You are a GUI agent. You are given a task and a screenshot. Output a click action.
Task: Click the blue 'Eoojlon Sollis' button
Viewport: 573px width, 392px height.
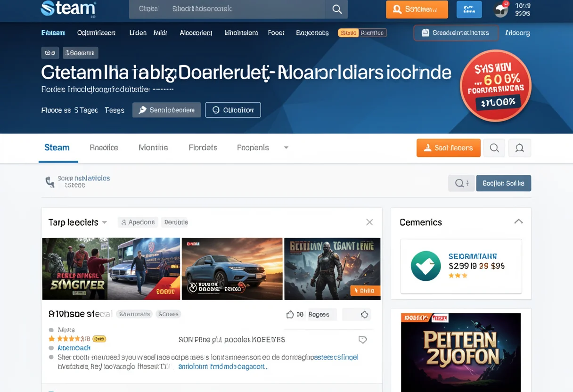click(504, 183)
